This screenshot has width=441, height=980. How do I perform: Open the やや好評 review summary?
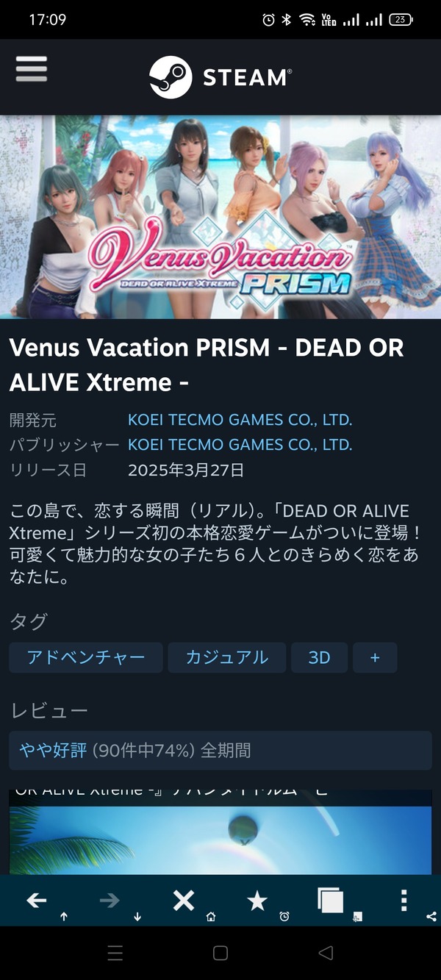pyautogui.click(x=220, y=750)
